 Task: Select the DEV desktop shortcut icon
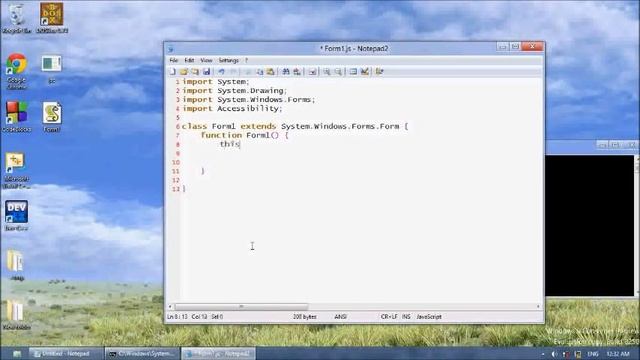tap(16, 216)
